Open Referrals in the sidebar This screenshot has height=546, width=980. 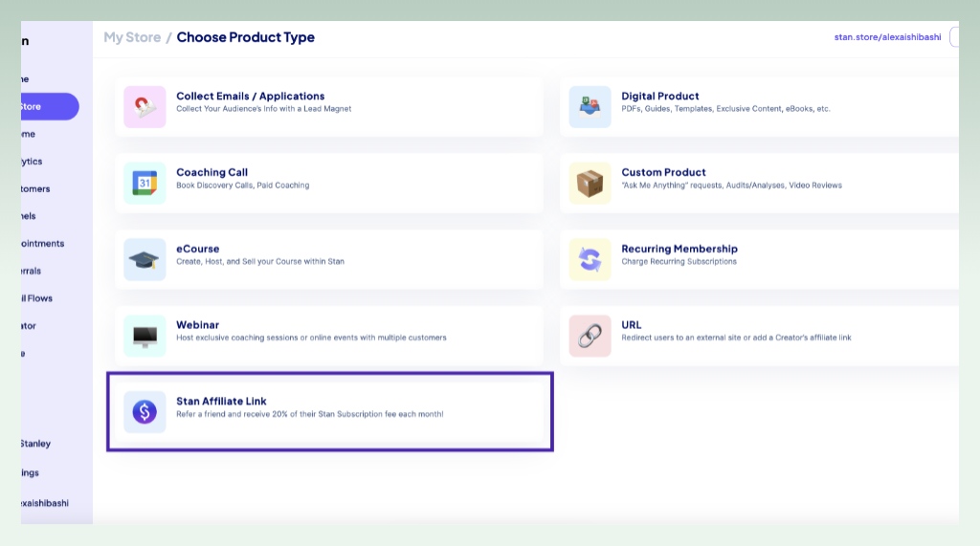[32, 272]
